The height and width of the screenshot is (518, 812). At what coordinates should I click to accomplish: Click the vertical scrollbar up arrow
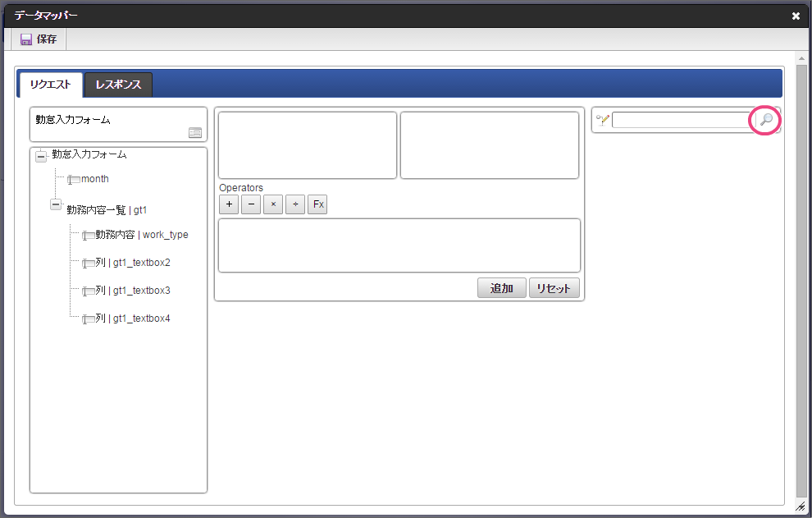[801, 58]
